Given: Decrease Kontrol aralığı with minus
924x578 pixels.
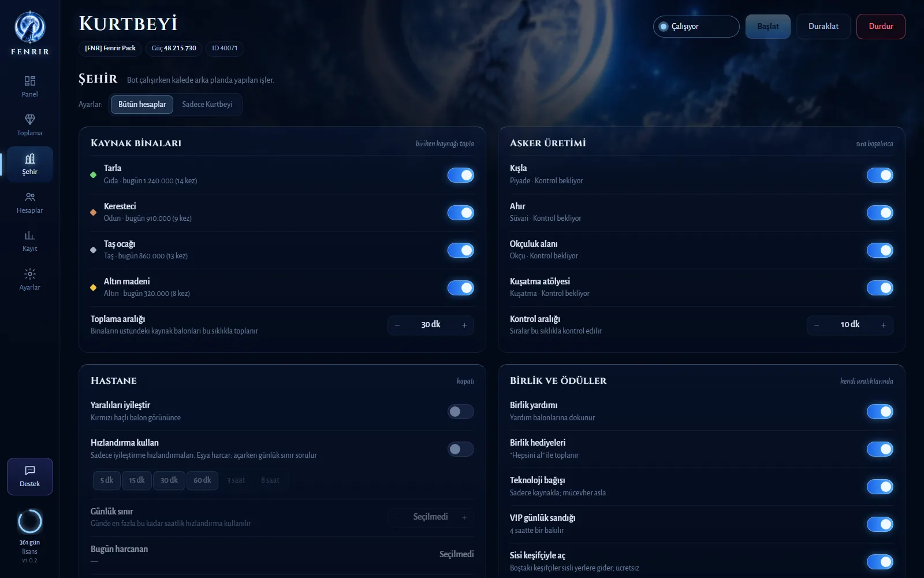Looking at the screenshot, I should tap(817, 325).
